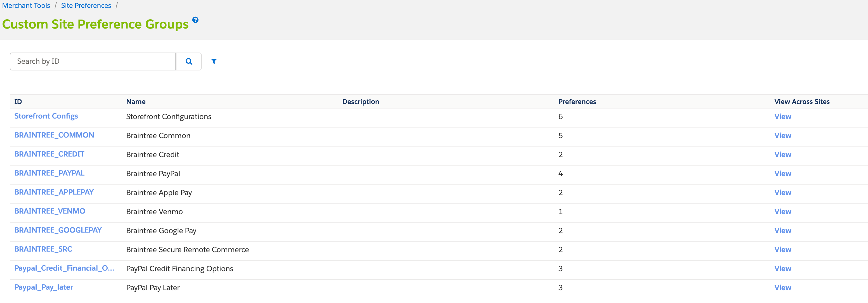Image resolution: width=868 pixels, height=303 pixels.
Task: Open Storefront Configs preference group
Action: click(46, 116)
